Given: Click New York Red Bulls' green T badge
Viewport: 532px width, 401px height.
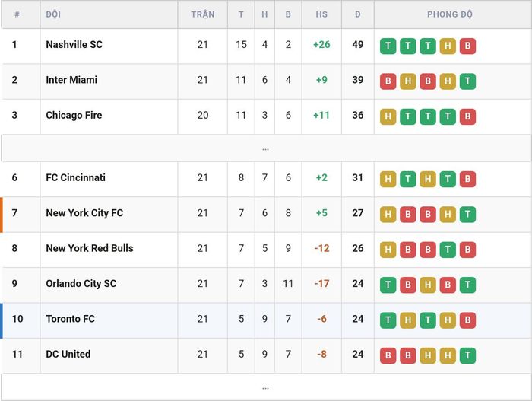Looking at the screenshot, I should pos(448,250).
